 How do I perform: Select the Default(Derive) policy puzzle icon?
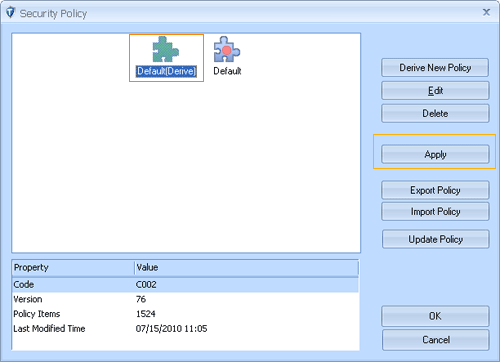pos(166,49)
